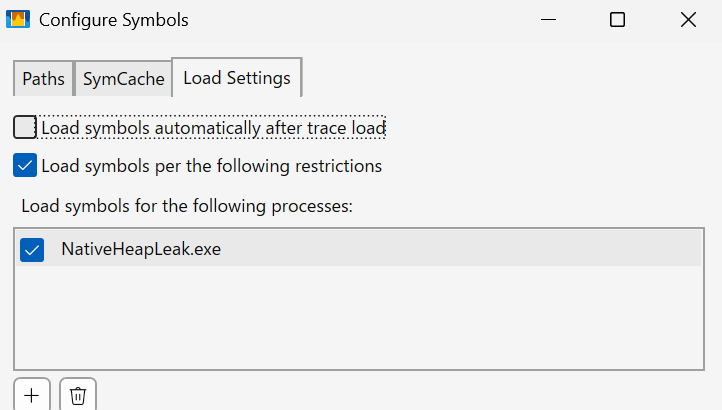The width and height of the screenshot is (722, 410).
Task: Click blank area right of the trash button
Action: click(x=400, y=395)
